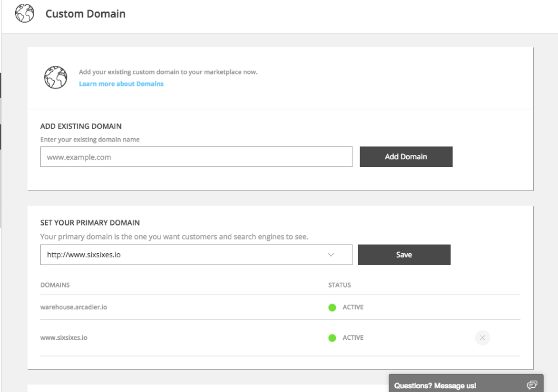Image resolution: width=558 pixels, height=392 pixels.
Task: Click the chat bubble icon in message bar
Action: [x=532, y=385]
